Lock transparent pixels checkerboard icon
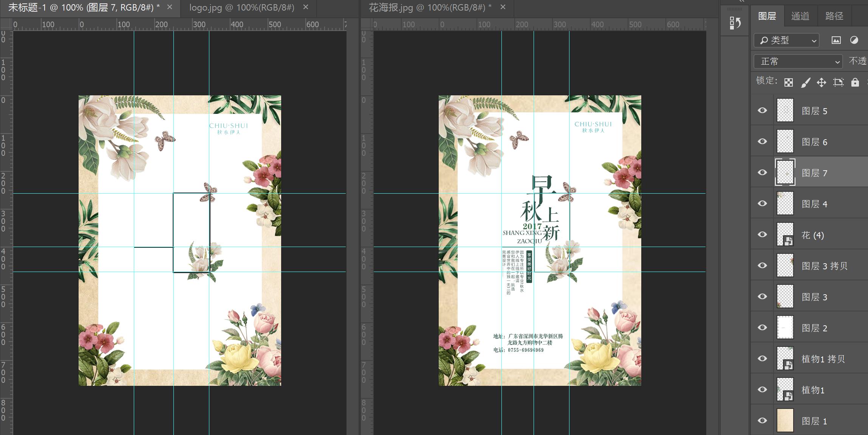868x435 pixels. pyautogui.click(x=788, y=82)
